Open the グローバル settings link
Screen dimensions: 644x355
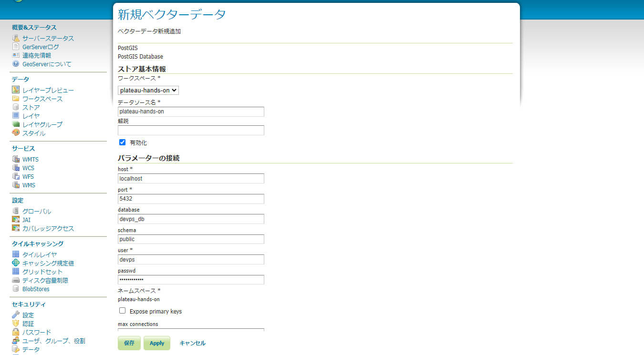pyautogui.click(x=37, y=211)
